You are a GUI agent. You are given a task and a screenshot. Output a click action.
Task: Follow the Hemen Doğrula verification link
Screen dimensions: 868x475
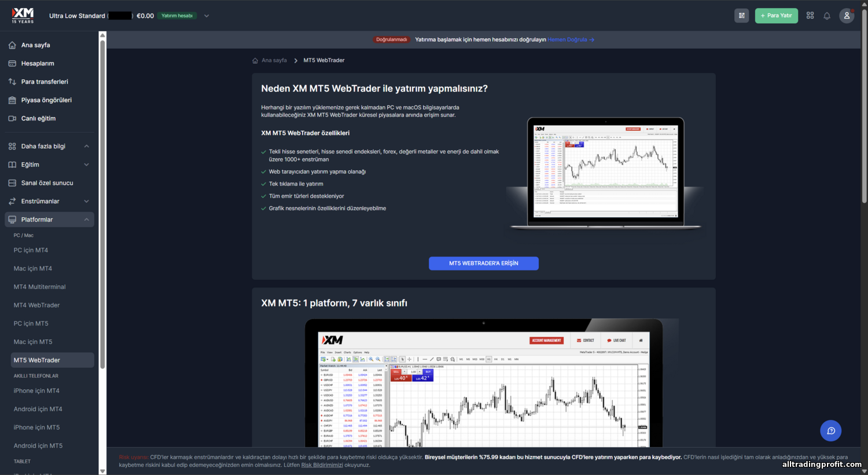coord(570,40)
